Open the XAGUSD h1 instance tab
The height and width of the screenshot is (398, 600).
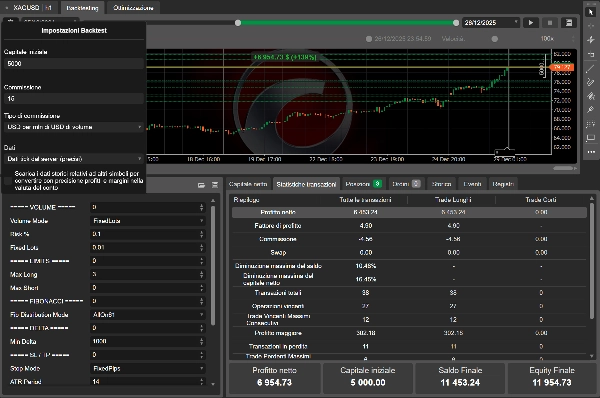[x=29, y=8]
